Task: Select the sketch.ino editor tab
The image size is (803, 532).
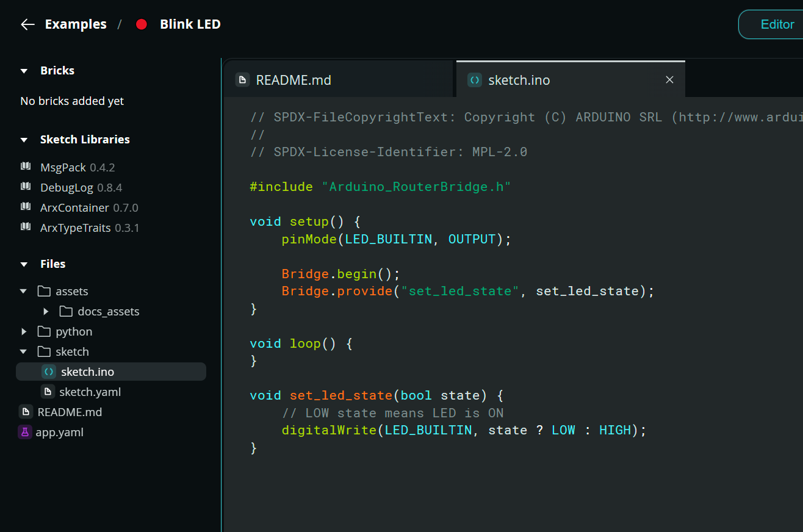Action: (x=571, y=79)
